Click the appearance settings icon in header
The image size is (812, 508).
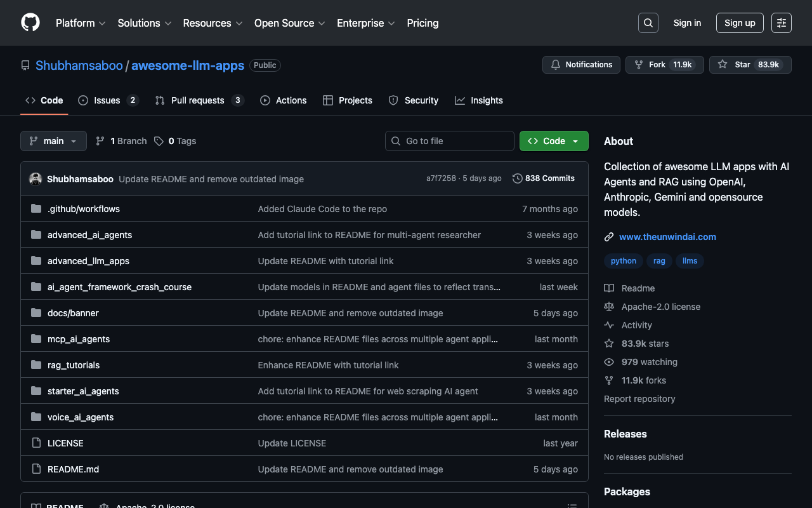tap(781, 23)
